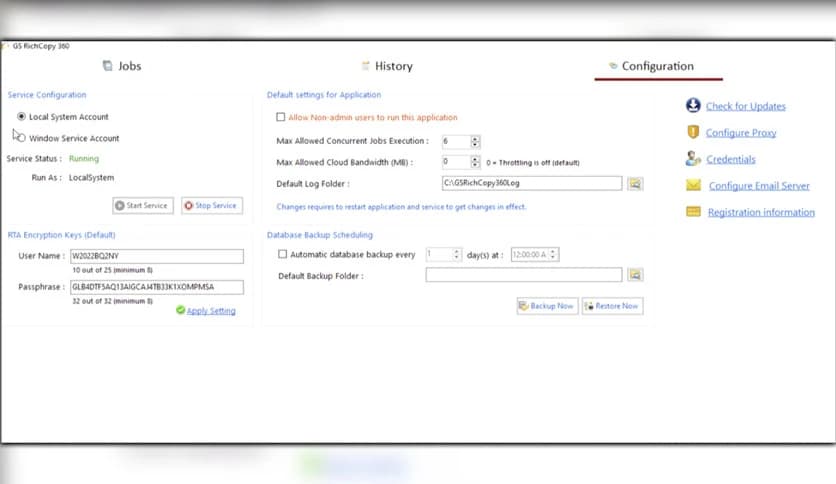Select Window Service Account radio button

point(21,138)
